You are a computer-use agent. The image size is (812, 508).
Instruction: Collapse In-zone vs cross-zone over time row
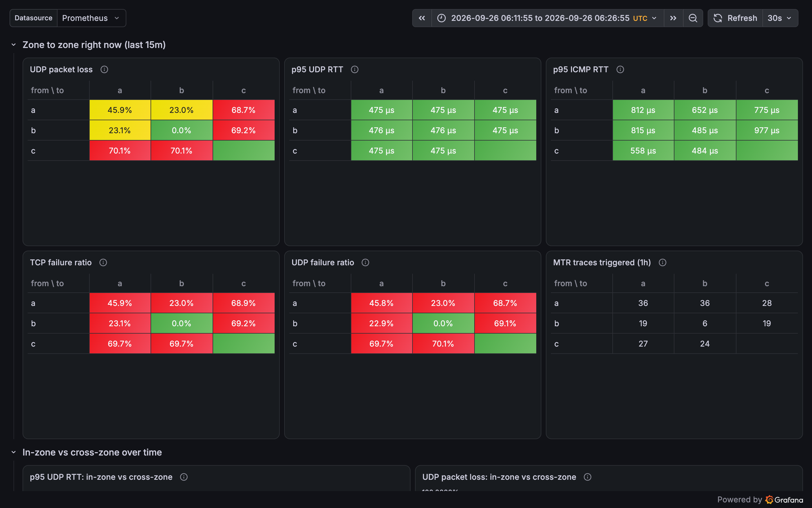14,452
